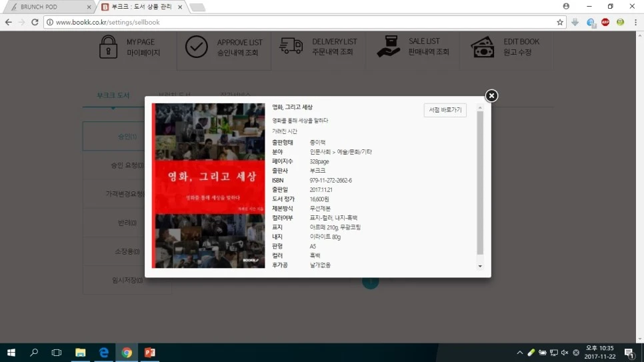The height and width of the screenshot is (362, 644).
Task: Click the 판매내역 조회 label
Action: (x=429, y=52)
